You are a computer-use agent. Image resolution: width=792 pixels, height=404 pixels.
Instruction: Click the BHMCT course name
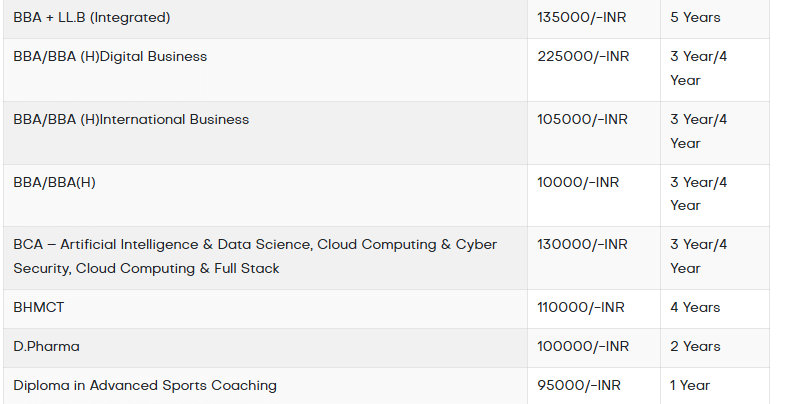coord(39,308)
